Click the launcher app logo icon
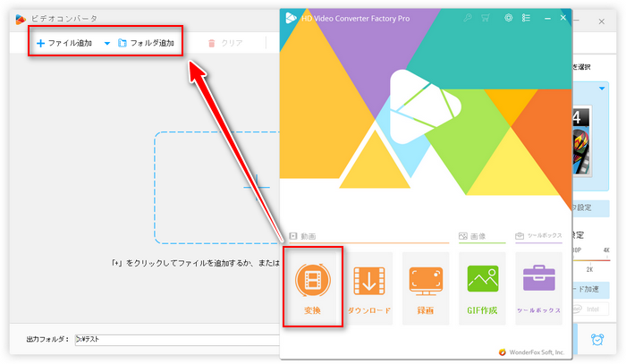The image size is (626, 364). pyautogui.click(x=291, y=18)
